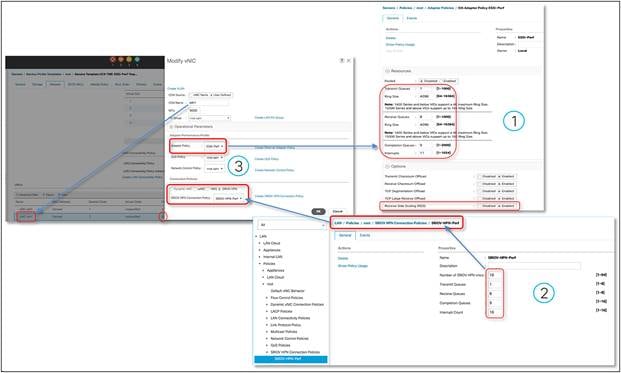621x373 pixels.
Task: Switch to Events tab in SRIOV HPN policy
Action: tap(365, 235)
